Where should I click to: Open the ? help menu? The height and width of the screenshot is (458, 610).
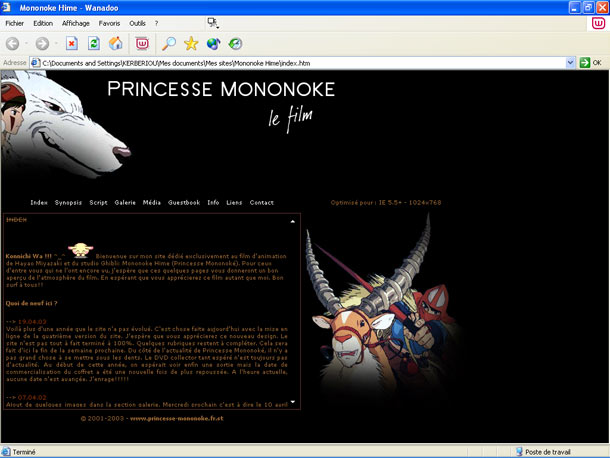click(x=156, y=23)
